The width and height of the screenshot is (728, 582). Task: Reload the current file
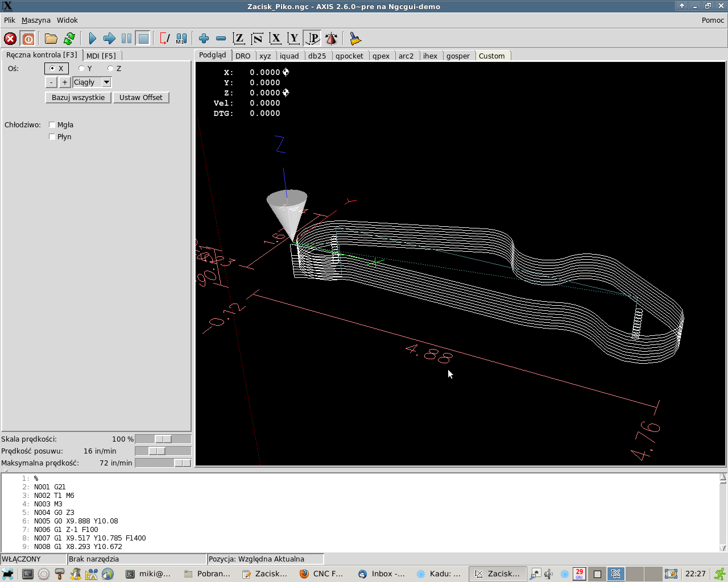point(69,39)
